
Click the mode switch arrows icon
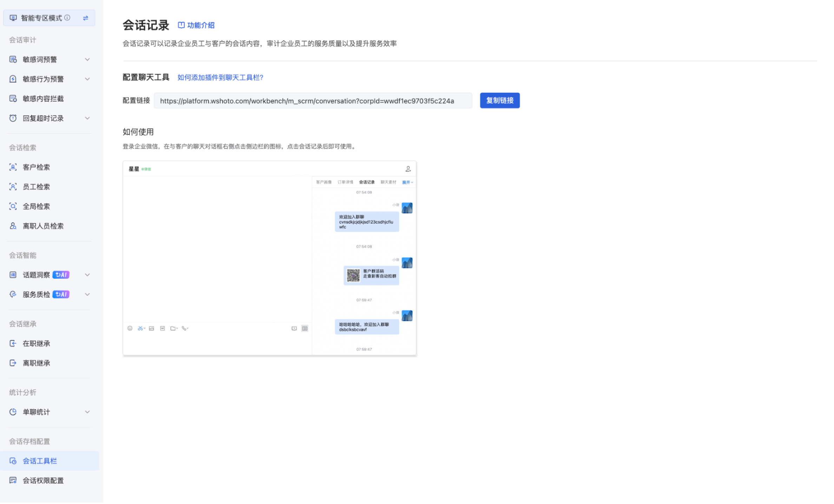[x=86, y=18]
